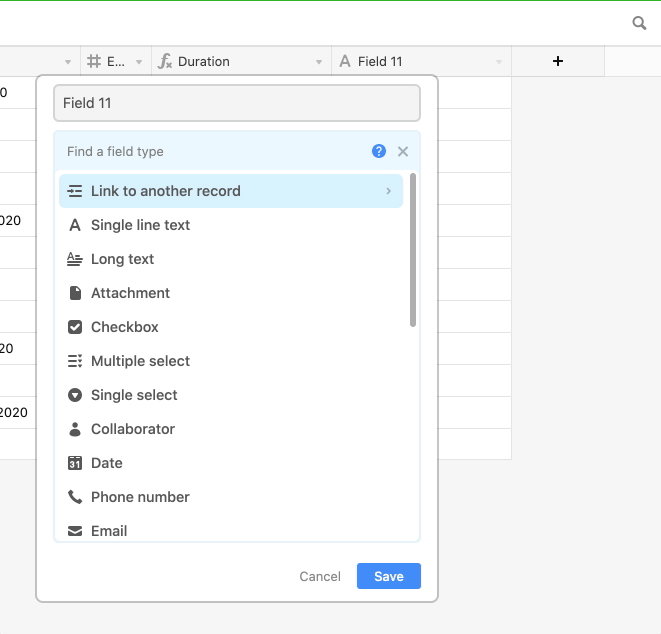Open the Field 11 column dropdown arrow
The height and width of the screenshot is (634, 661).
[499, 62]
